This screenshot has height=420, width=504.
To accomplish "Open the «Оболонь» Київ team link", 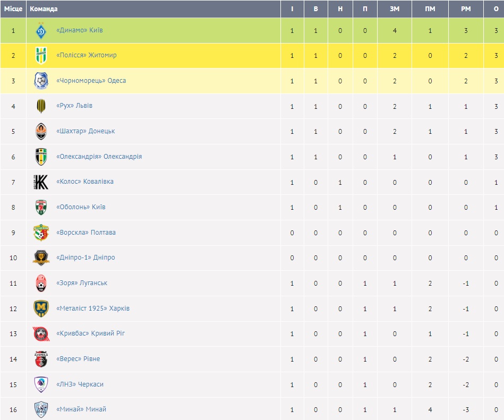I will point(81,207).
